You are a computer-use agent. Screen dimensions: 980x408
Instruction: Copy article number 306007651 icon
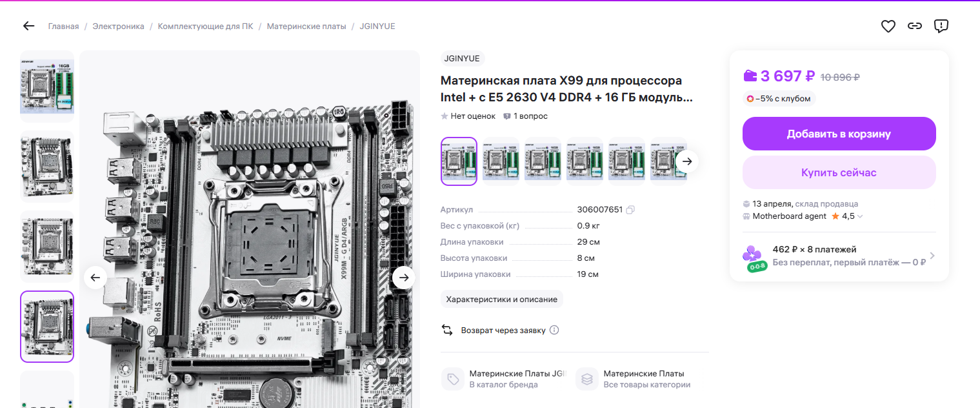click(x=630, y=210)
